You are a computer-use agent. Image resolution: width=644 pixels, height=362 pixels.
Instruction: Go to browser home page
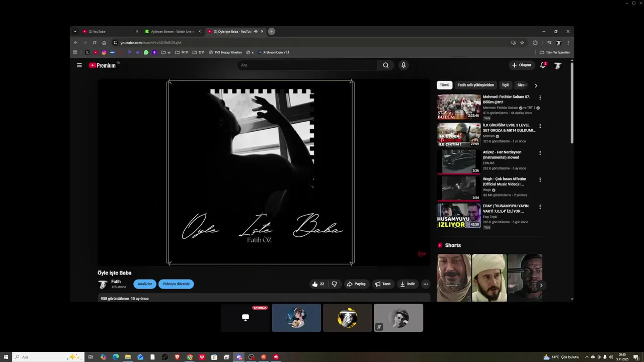click(104, 43)
